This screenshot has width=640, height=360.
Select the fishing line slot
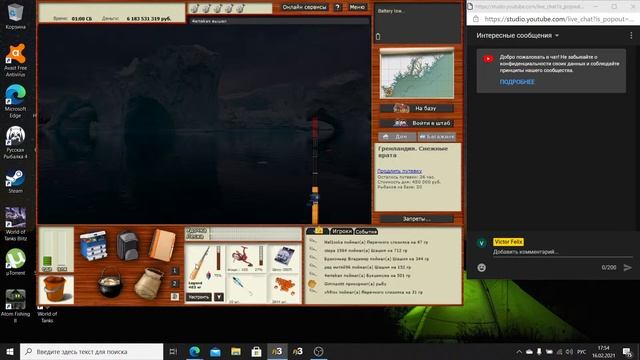click(284, 258)
